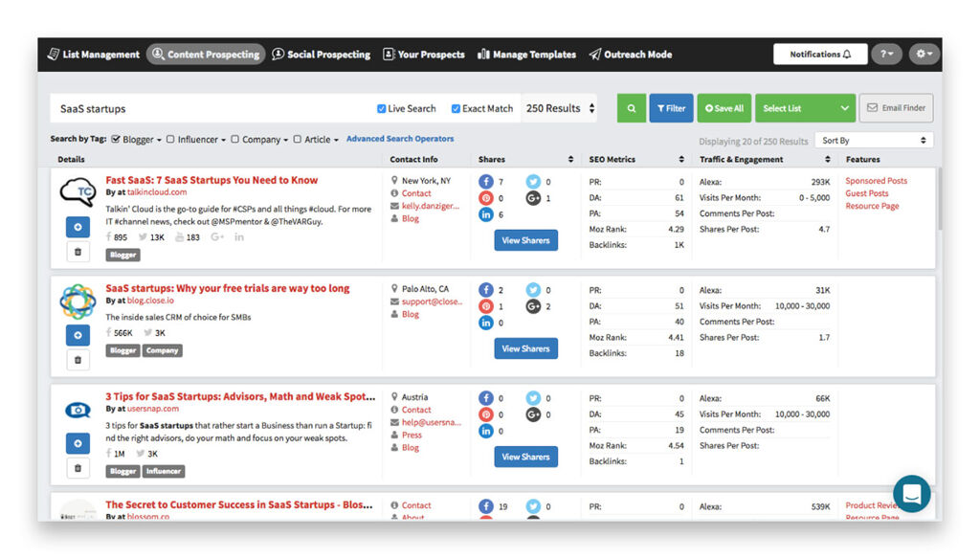
Task: Click LinkedIn share icon for blog.close.io
Action: point(486,323)
